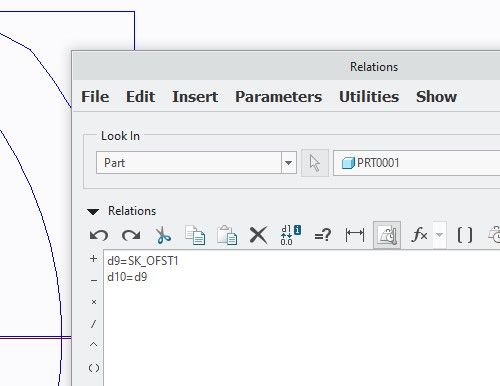The image size is (500, 386).
Task: Insert function using the fx icon
Action: pos(419,235)
